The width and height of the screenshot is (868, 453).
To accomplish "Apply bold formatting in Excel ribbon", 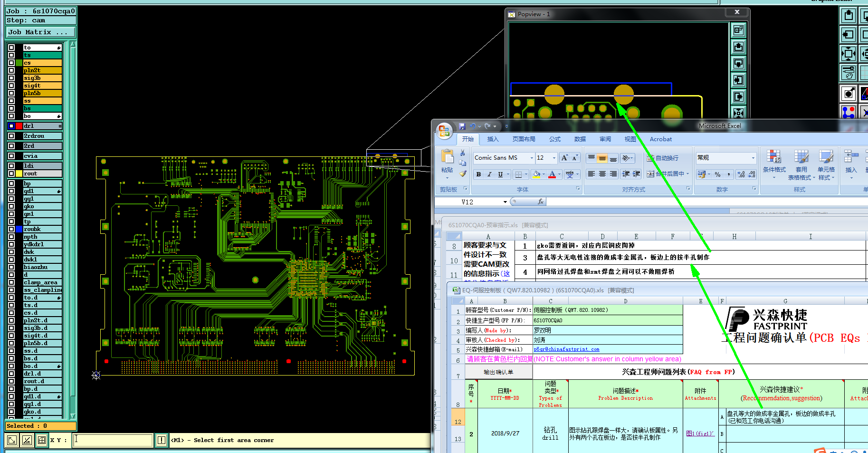I will coord(478,174).
